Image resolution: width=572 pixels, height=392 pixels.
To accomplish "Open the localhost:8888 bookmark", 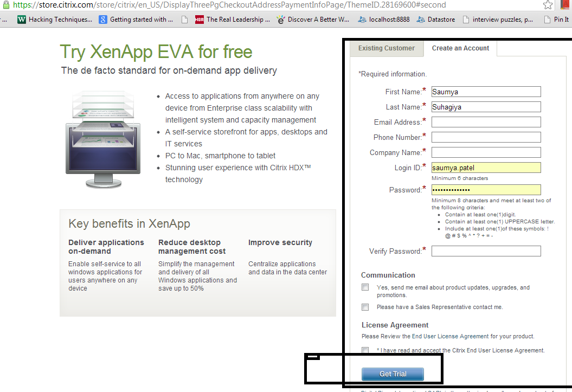I will [383, 20].
